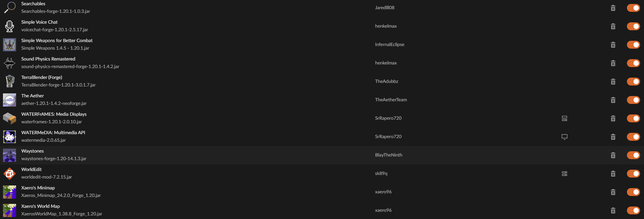Click trash icon for Simple Voice Chat
The height and width of the screenshot is (219, 644).
point(613,26)
